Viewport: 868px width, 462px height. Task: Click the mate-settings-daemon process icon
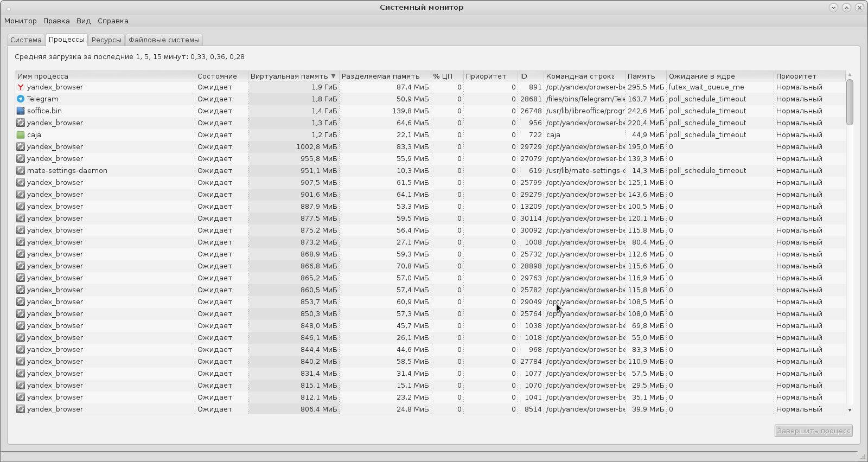pyautogui.click(x=21, y=171)
